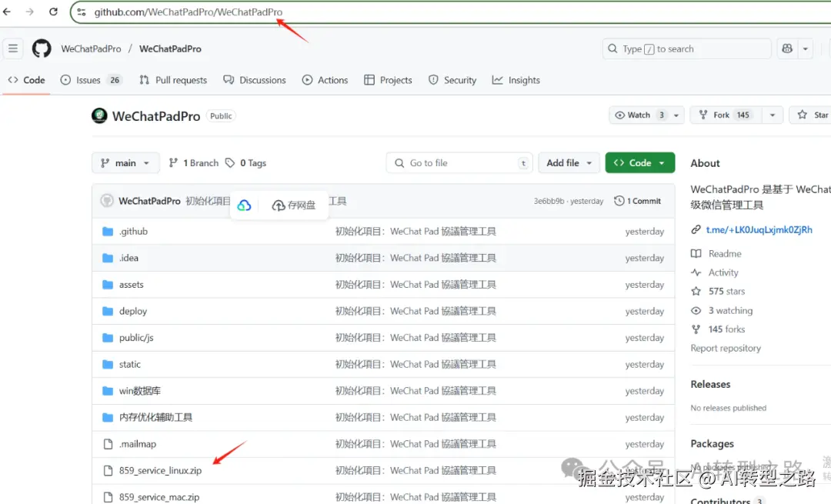Image resolution: width=831 pixels, height=504 pixels.
Task: Open the t.me/+LK0JuqLxjmk0ZjRh link
Action: [x=759, y=229]
